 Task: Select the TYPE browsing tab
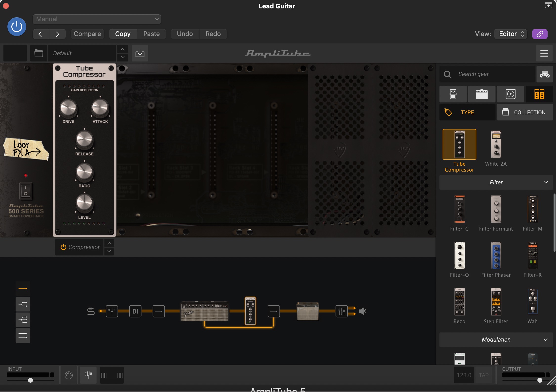pos(467,112)
